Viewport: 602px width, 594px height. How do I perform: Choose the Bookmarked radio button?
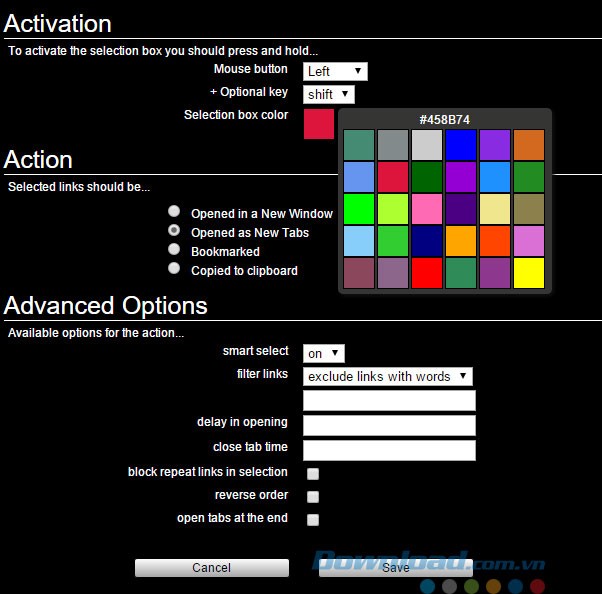pos(174,250)
